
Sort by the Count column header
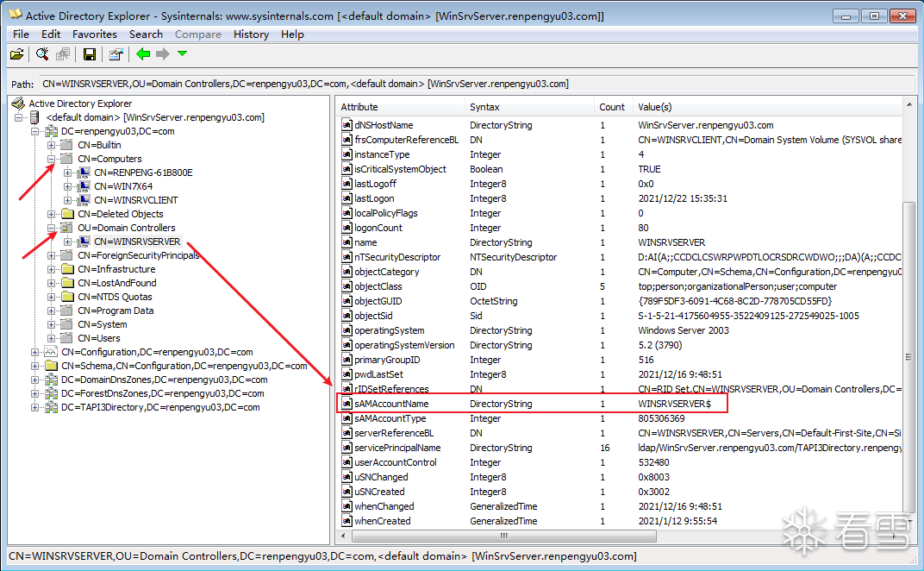(613, 107)
